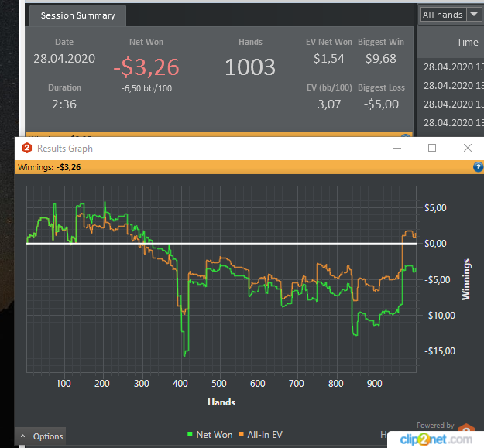Click the All-In EV legend label
The width and height of the screenshot is (484, 448).
(x=265, y=435)
